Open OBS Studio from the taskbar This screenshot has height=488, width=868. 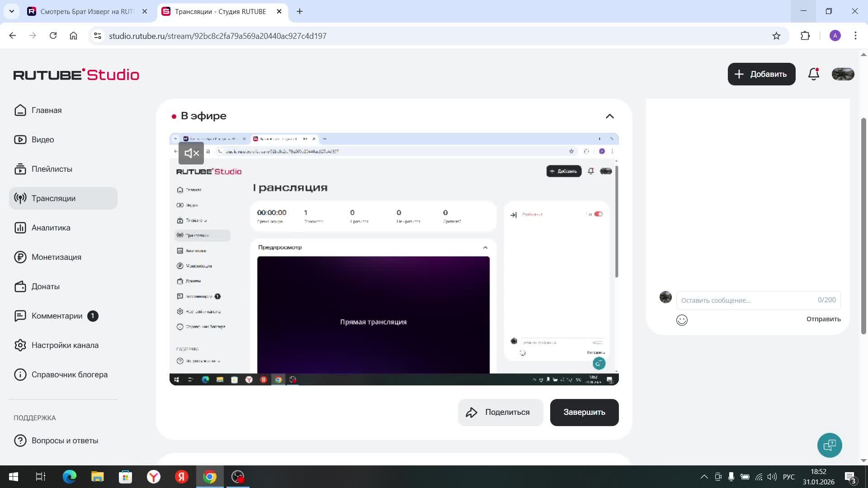tap(238, 477)
